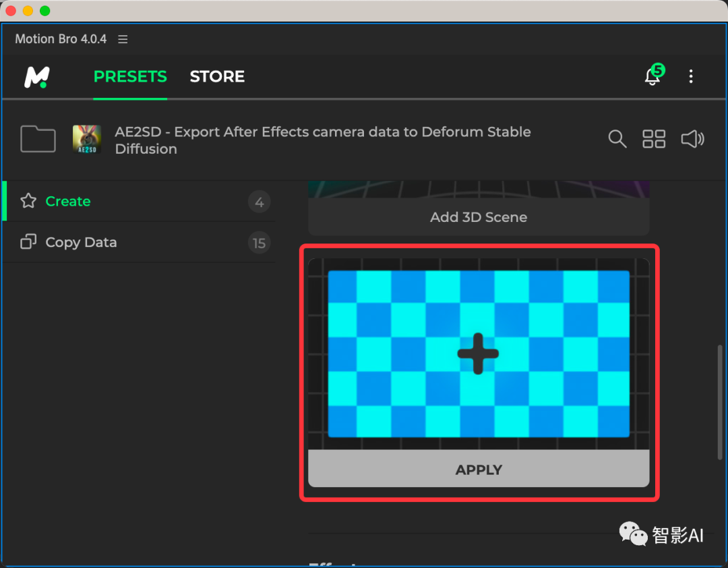
Task: Close the window with red button
Action: [x=11, y=10]
